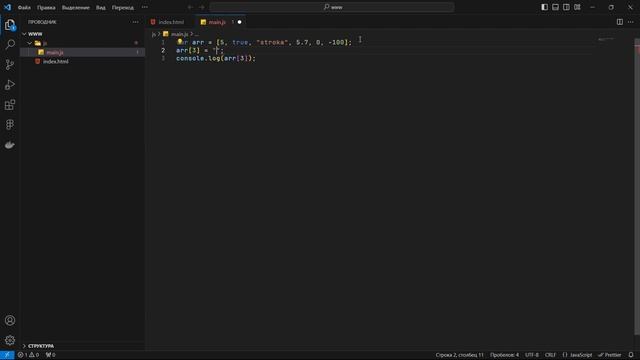Click the lightbulb code action icon
Image resolution: width=640 pixels, height=360 pixels.
click(x=180, y=41)
